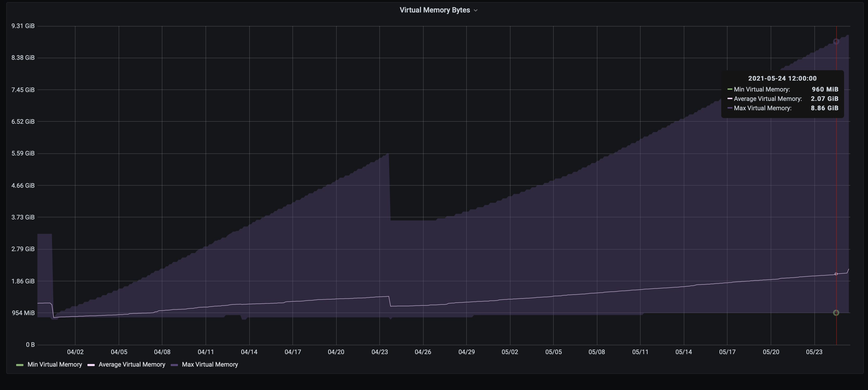Toggle the Average Virtual Memory series label
Image resolution: width=868 pixels, height=390 pixels.
point(132,365)
